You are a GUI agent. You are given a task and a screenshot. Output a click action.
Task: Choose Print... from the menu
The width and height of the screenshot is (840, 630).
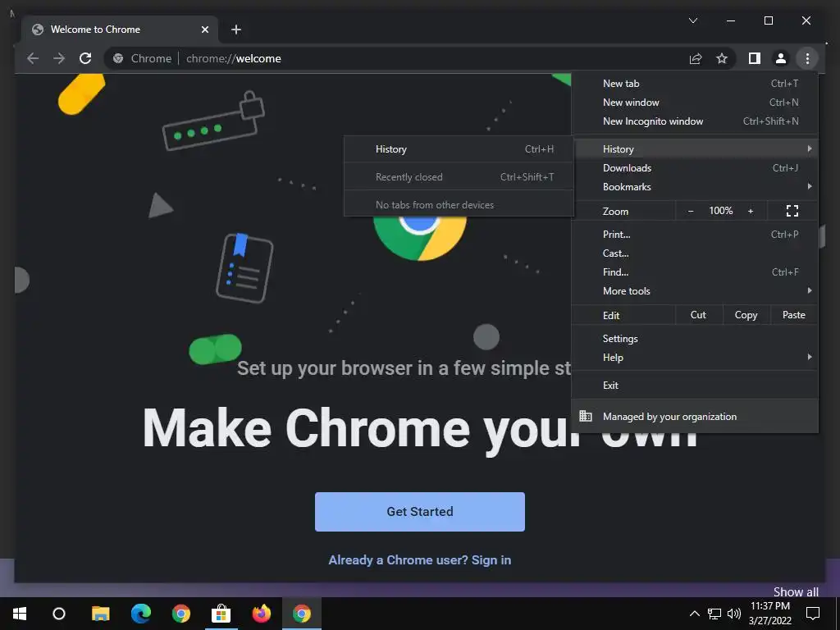695,234
